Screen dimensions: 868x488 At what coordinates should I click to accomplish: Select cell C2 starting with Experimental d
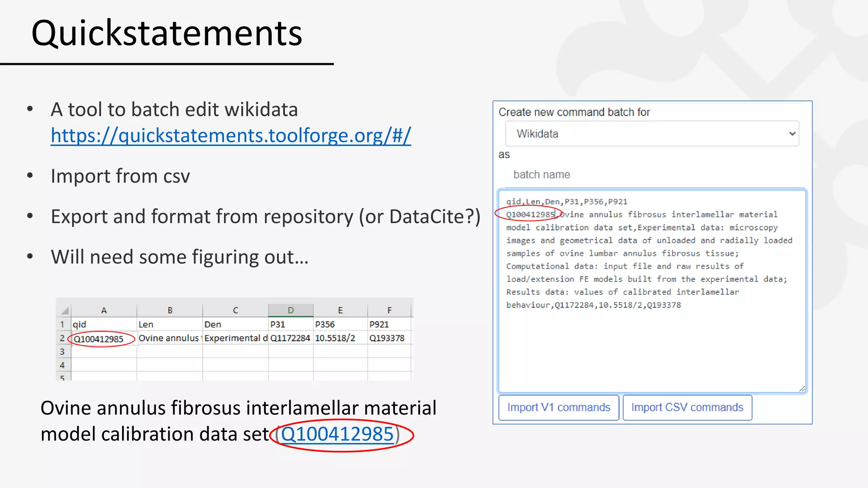coord(236,338)
